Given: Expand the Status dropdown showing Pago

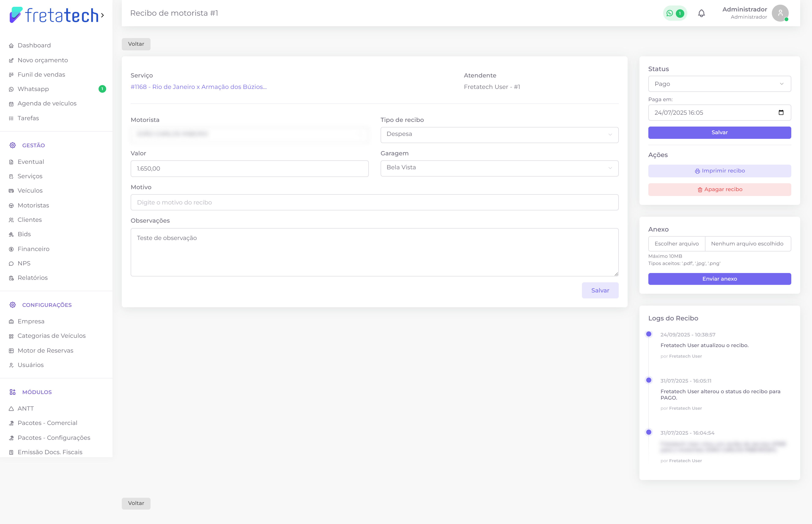Looking at the screenshot, I should [720, 84].
